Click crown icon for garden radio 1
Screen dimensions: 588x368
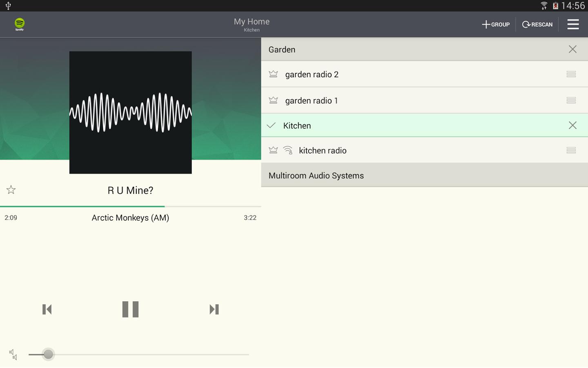(x=273, y=100)
